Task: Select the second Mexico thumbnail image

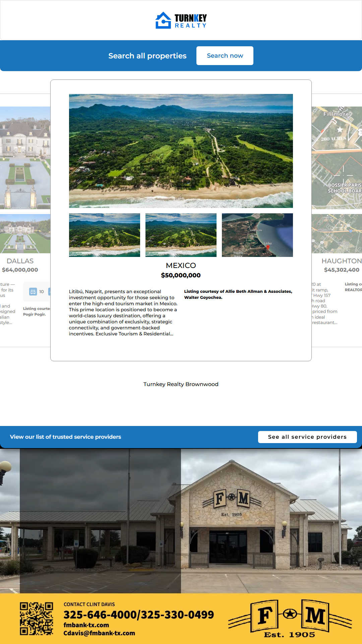Action: 181,235
